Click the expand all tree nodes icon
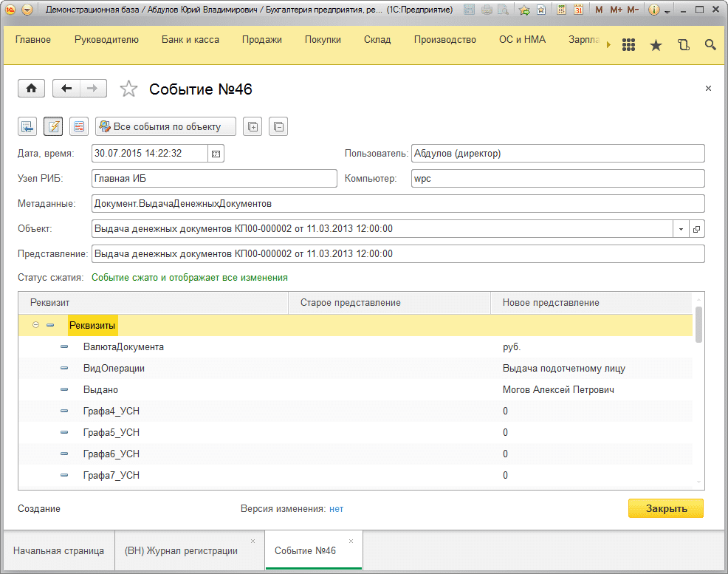The height and width of the screenshot is (574, 728). tap(253, 126)
